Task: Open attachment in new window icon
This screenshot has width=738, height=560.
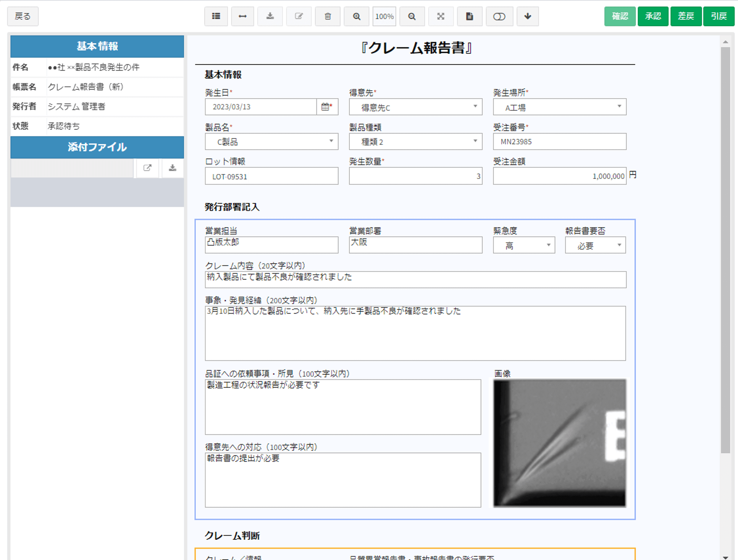Action: tap(148, 168)
